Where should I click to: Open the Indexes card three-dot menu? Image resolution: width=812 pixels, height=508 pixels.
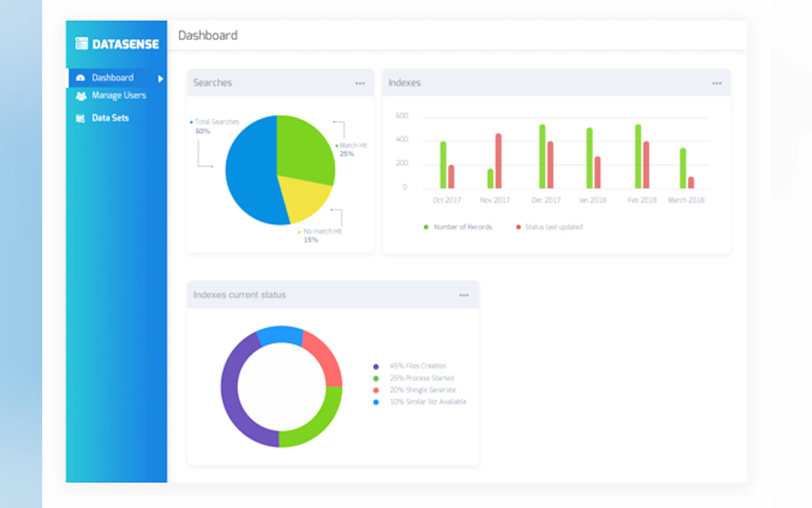(717, 83)
